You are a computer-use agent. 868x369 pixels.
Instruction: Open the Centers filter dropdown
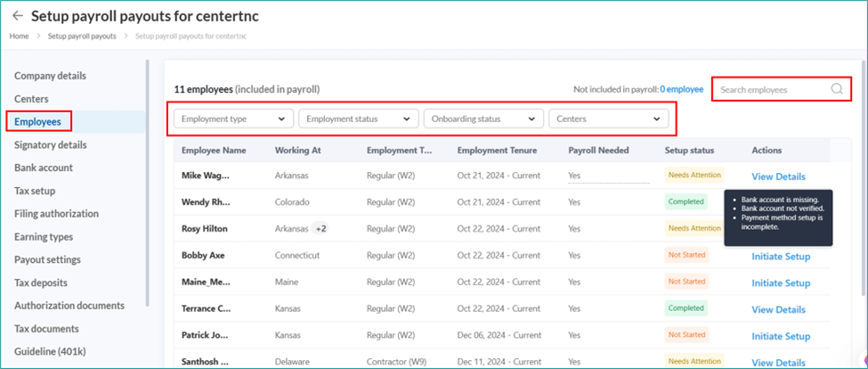[609, 119]
